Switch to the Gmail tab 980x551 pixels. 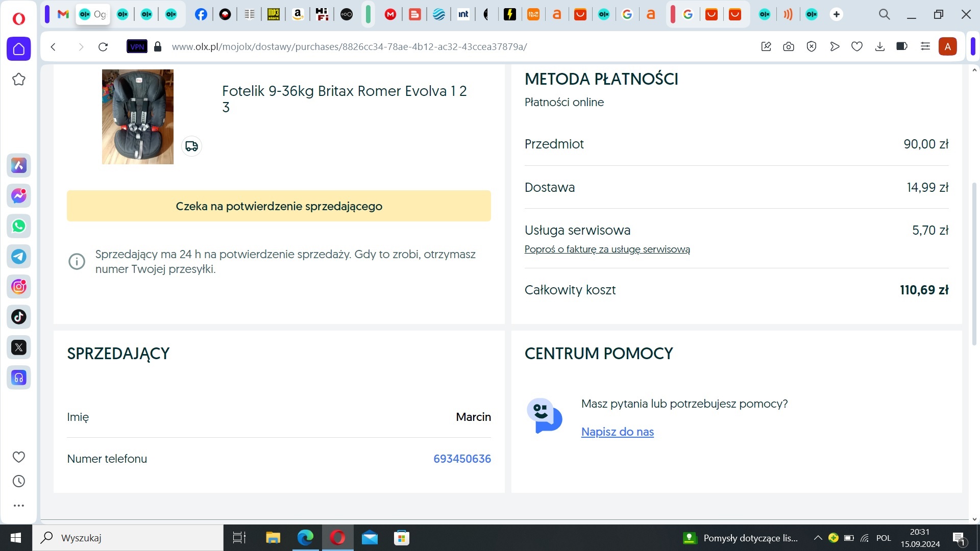point(63,14)
